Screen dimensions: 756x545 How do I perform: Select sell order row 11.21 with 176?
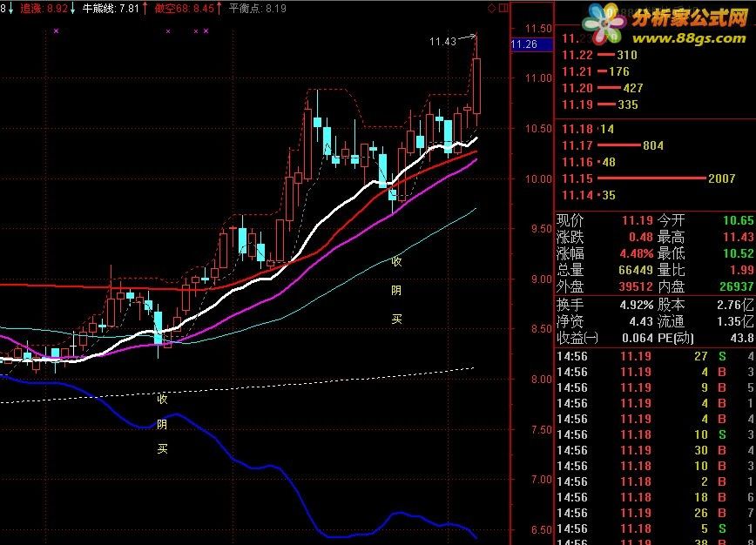pyautogui.click(x=596, y=71)
